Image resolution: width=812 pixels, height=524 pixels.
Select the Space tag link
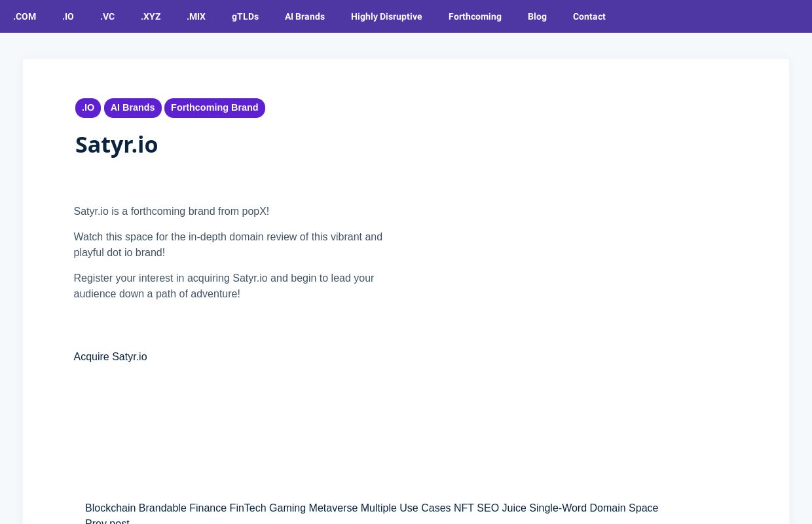click(x=644, y=508)
